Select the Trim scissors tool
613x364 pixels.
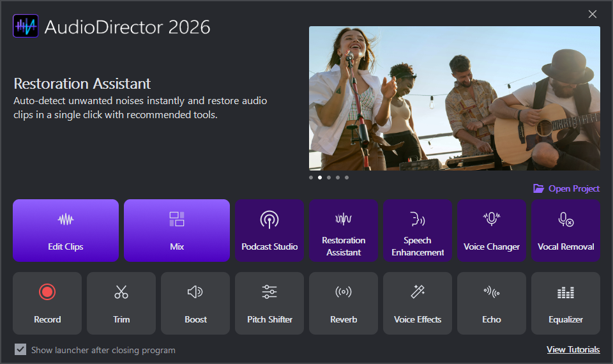(x=121, y=303)
